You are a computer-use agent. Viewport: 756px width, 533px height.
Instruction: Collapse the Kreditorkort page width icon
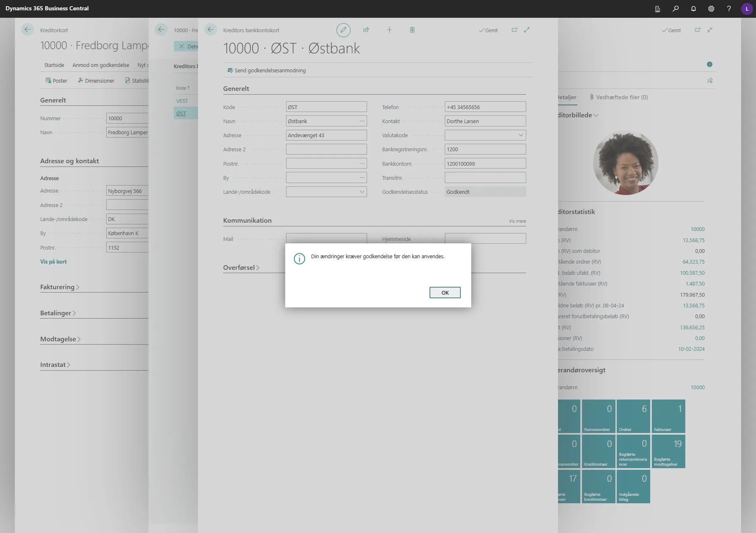pos(710,30)
